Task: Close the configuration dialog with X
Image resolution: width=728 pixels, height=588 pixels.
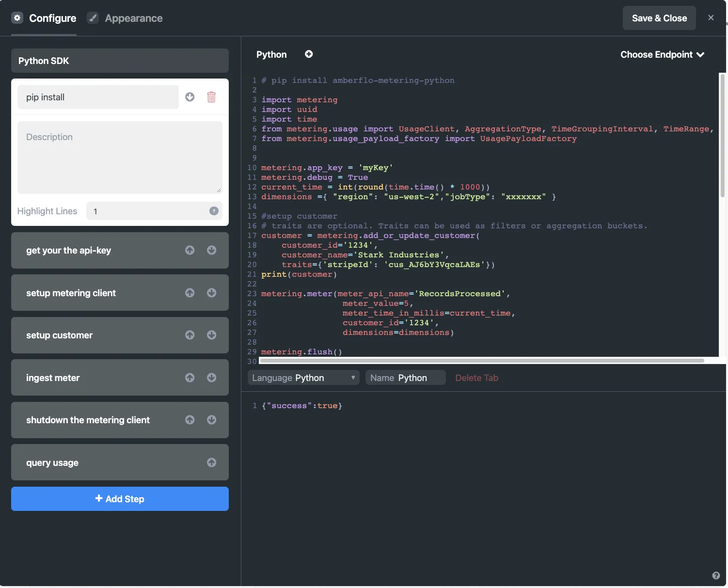Action: pyautogui.click(x=711, y=18)
